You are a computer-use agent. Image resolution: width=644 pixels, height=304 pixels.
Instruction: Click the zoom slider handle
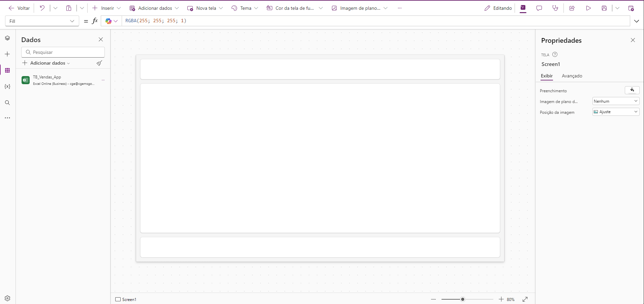[463, 299]
